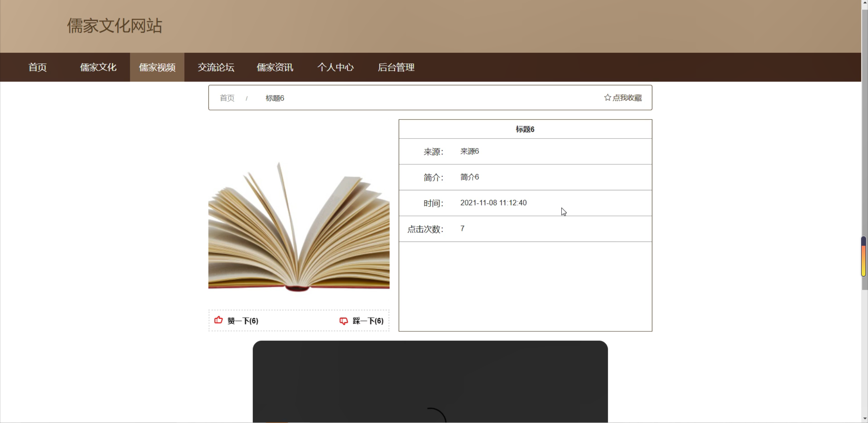The height and width of the screenshot is (423, 868).
Task: Open 个人中心 personal center
Action: (335, 67)
